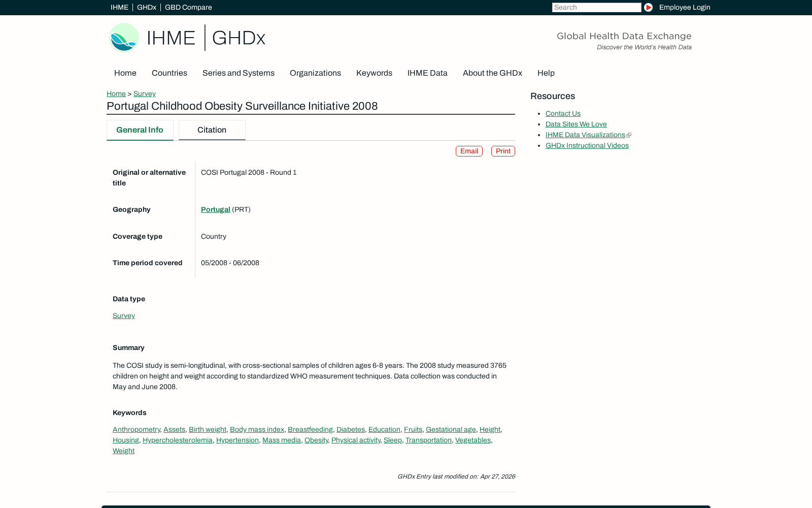Open Obesity keyword
Image resolution: width=812 pixels, height=508 pixels.
pos(316,440)
